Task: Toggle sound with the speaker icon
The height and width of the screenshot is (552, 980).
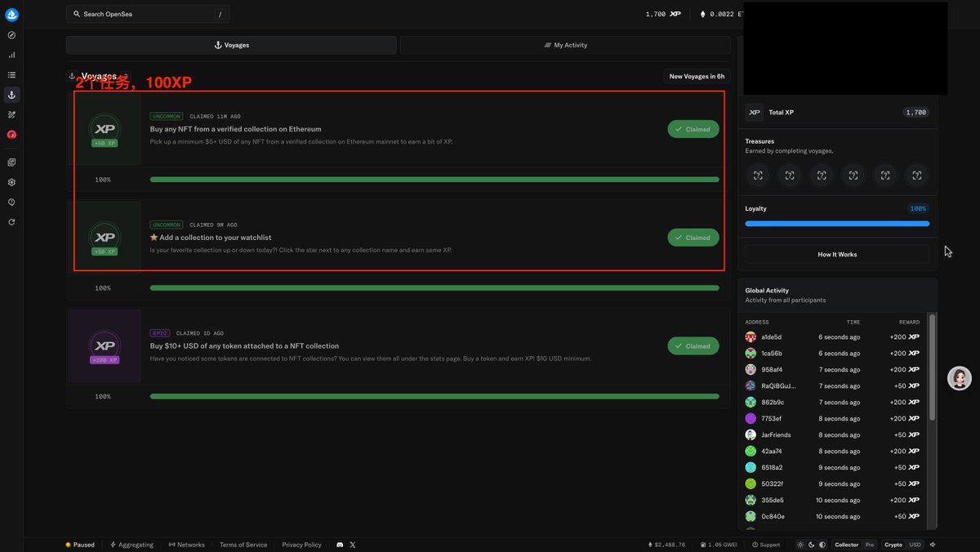Action: (933, 545)
